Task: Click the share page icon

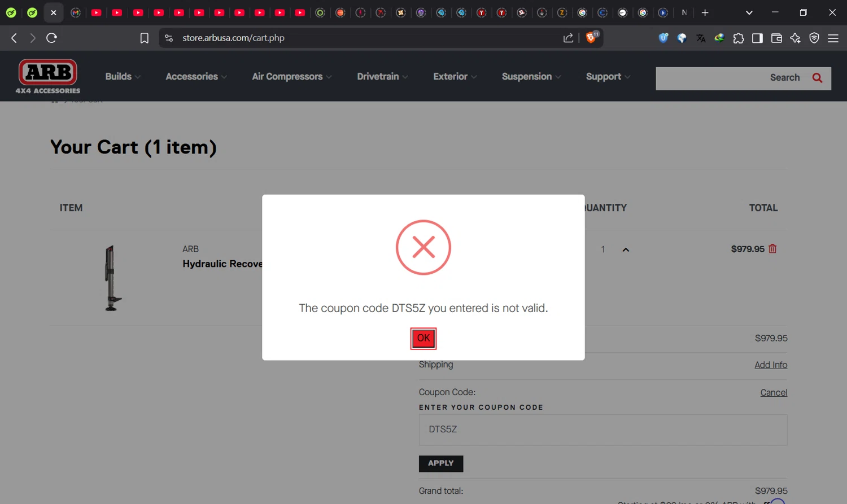Action: (568, 38)
